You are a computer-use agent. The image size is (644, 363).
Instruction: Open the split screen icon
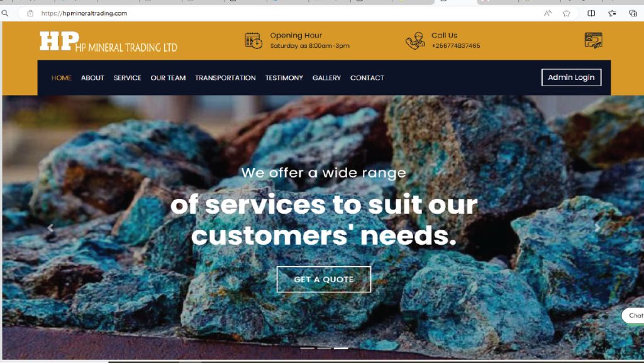point(591,13)
